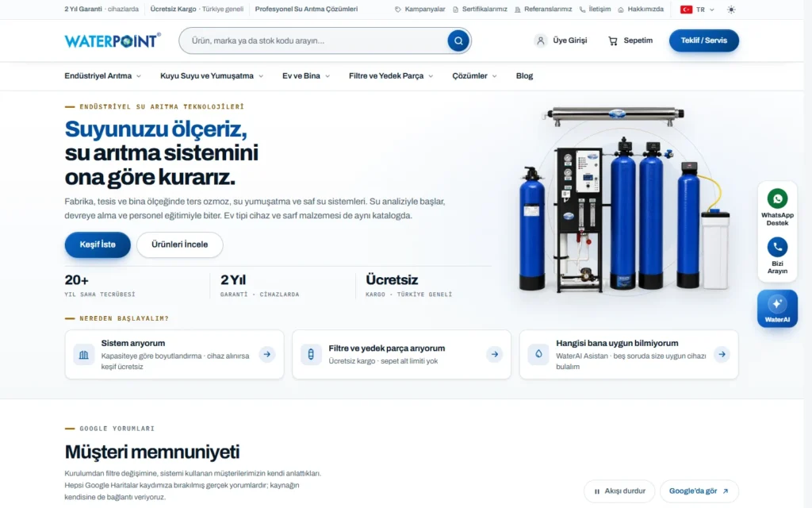Click the water treatment system product image
The width and height of the screenshot is (812, 508).
coord(624,199)
